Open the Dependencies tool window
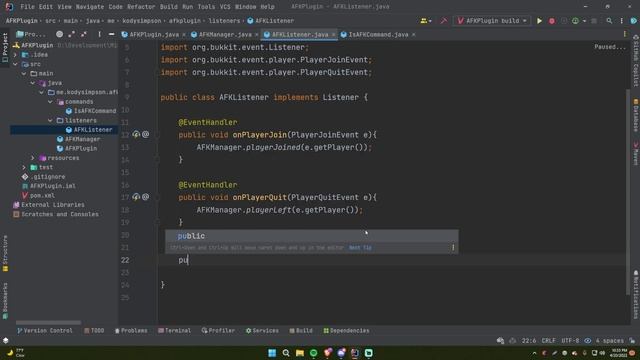The height and width of the screenshot is (360, 640). tap(346, 331)
